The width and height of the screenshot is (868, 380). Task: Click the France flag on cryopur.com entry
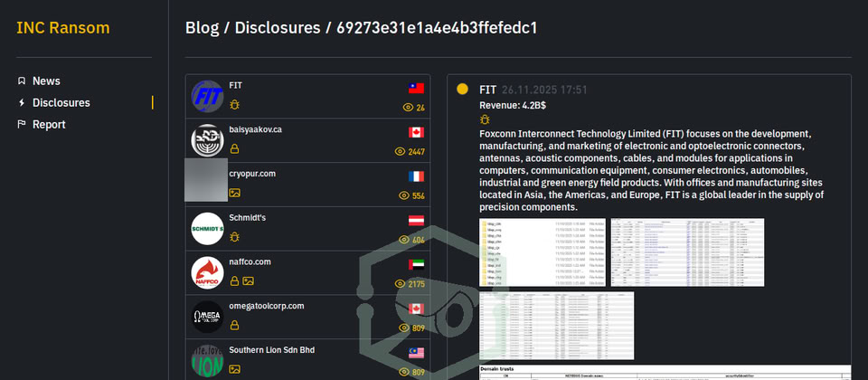[x=416, y=176]
